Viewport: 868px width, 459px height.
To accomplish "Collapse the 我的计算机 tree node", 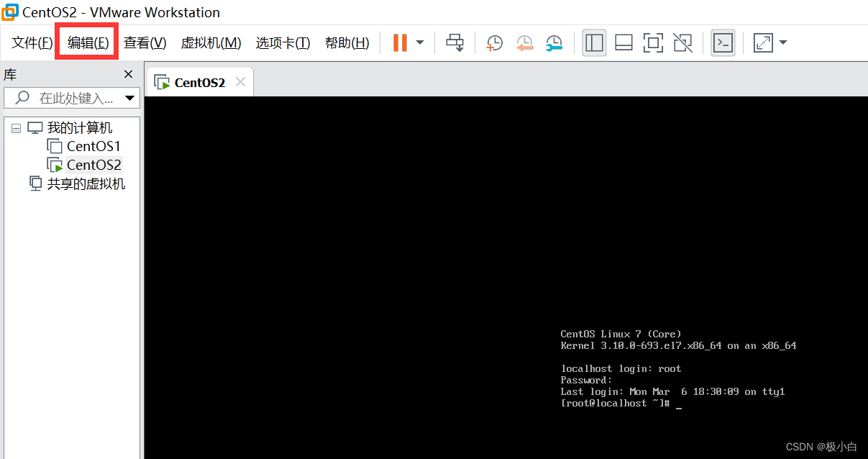I will (x=16, y=128).
